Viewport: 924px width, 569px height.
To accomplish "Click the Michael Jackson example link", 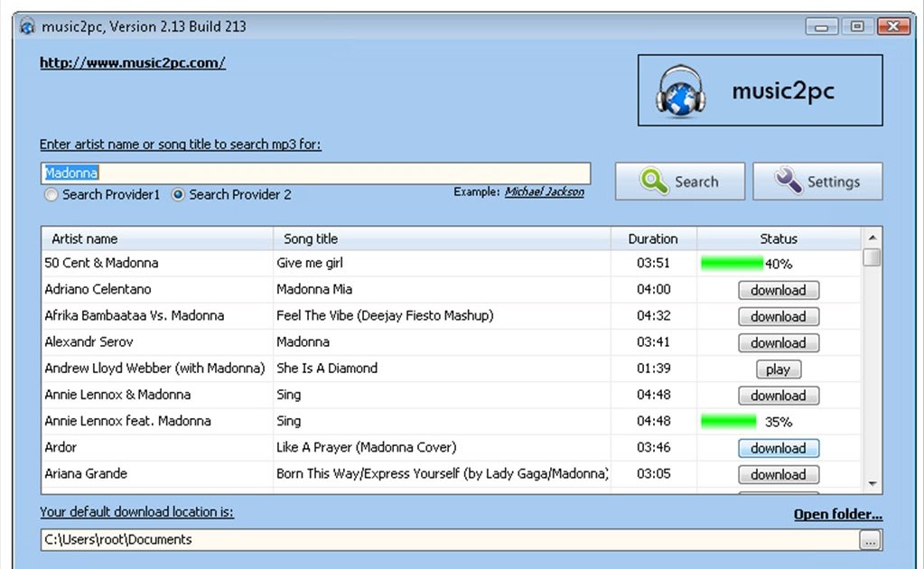I will 544,191.
